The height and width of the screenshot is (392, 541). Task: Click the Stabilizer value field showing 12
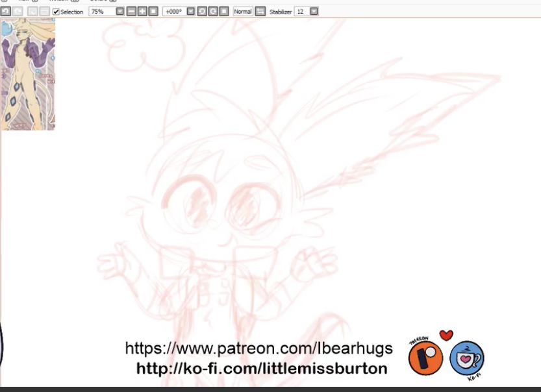pyautogui.click(x=302, y=12)
